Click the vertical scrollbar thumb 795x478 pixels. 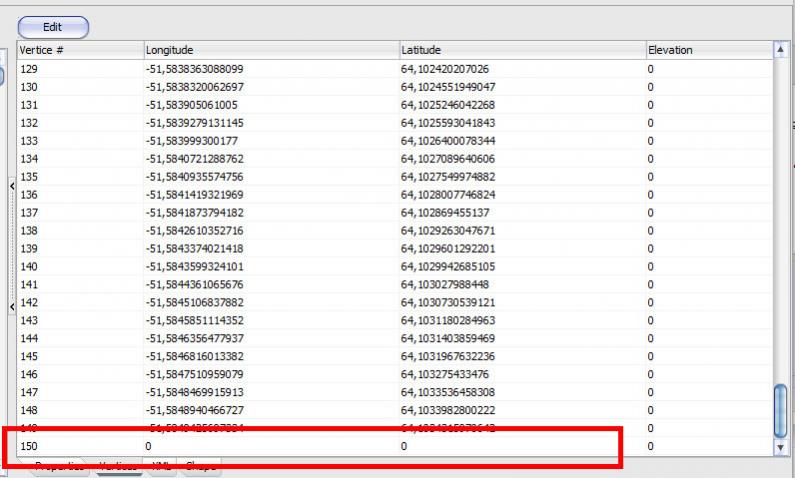click(781, 410)
